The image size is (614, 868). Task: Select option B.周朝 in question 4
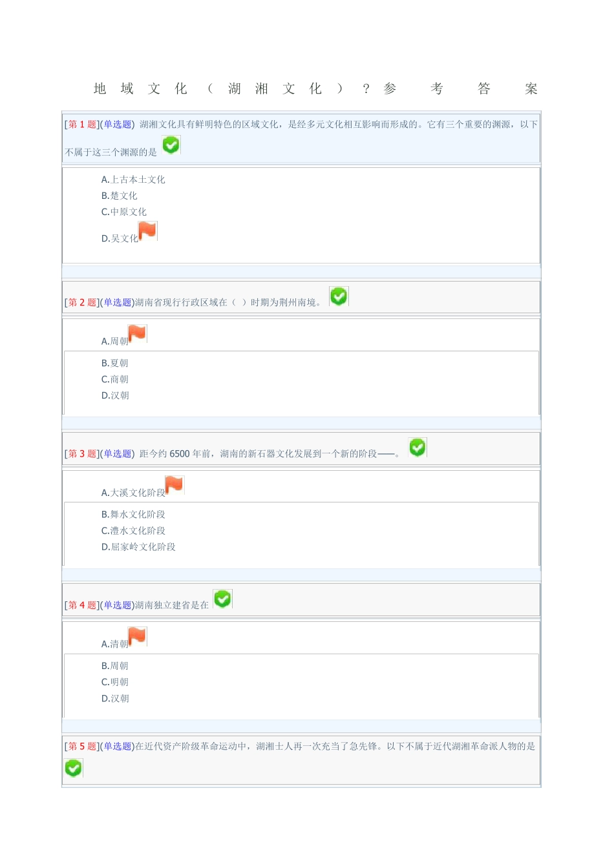[x=114, y=666]
